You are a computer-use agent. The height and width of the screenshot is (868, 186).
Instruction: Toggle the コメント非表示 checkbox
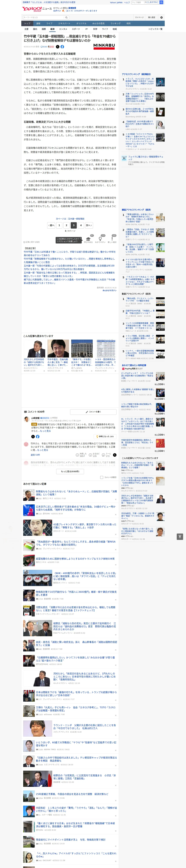click(x=102, y=477)
